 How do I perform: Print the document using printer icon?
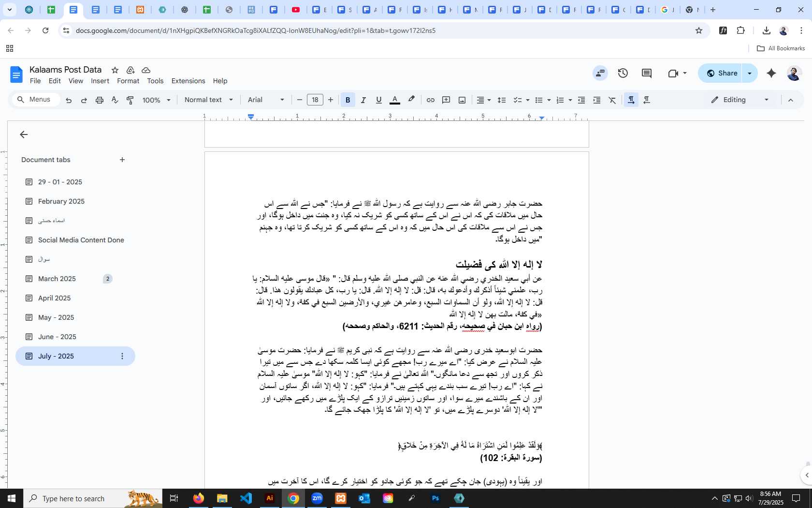click(100, 100)
